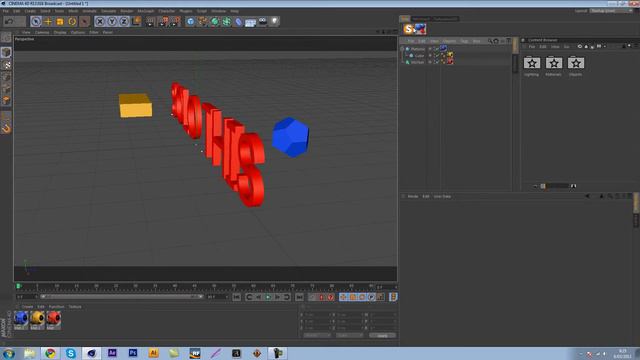Screen dimensions: 640x360
Task: Open the viewport Display menu
Action: (x=60, y=32)
